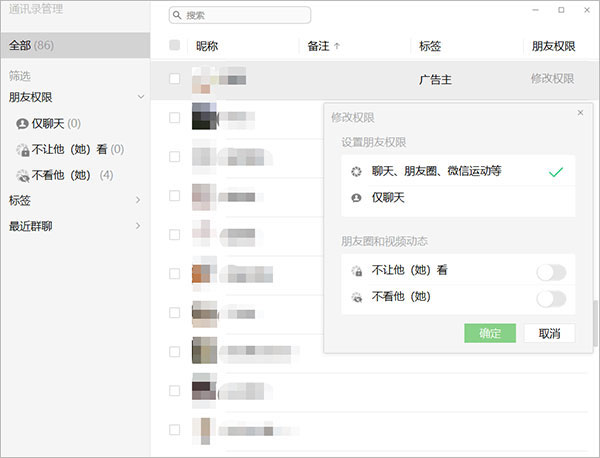Click the 确定 confirm button
Screen dimensions: 600x458
tap(489, 333)
